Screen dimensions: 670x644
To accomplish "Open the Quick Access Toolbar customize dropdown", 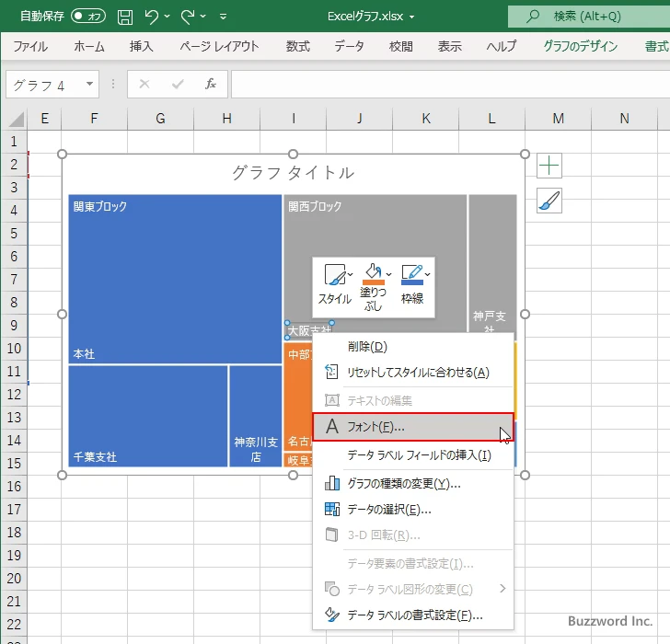I will coord(228,16).
